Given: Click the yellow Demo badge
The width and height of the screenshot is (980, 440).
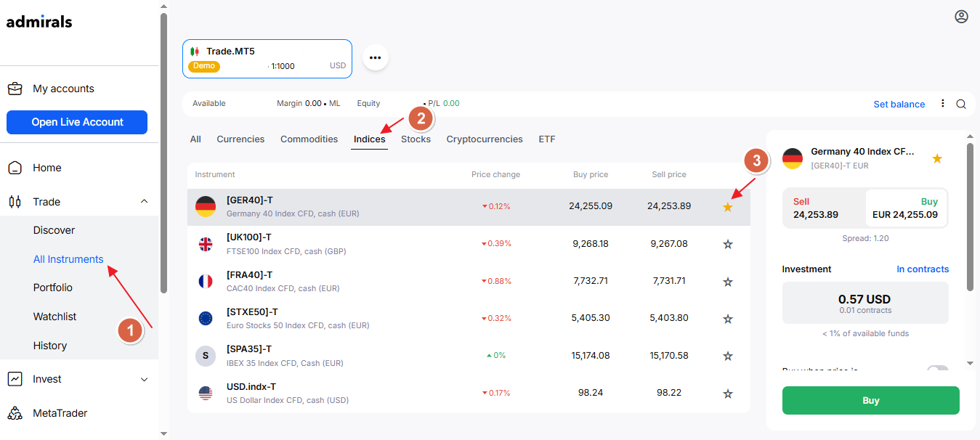Looking at the screenshot, I should click(204, 66).
